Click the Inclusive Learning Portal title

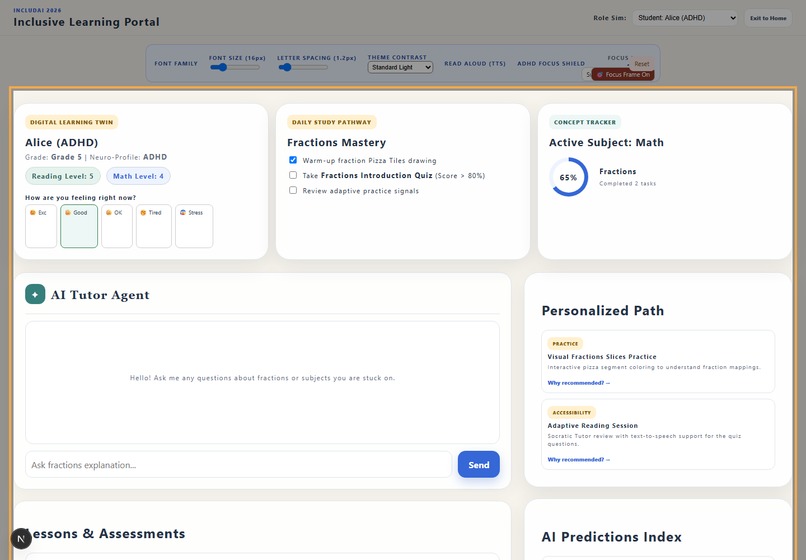pos(86,22)
